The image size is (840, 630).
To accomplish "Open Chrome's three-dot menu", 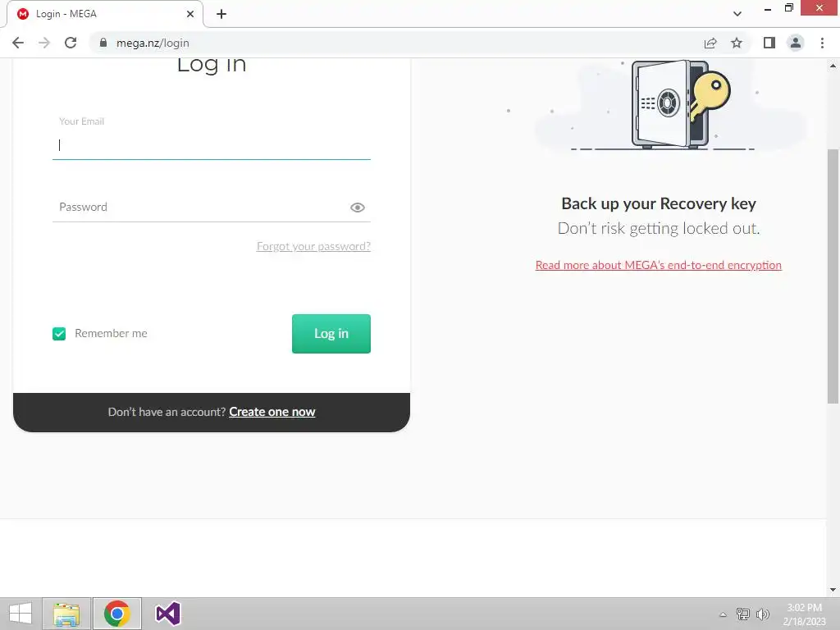I will (822, 43).
